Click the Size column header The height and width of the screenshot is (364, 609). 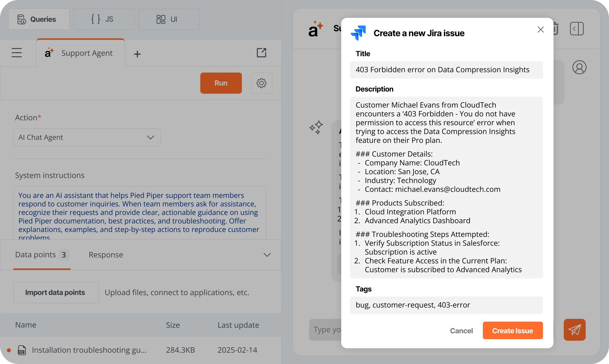click(173, 325)
